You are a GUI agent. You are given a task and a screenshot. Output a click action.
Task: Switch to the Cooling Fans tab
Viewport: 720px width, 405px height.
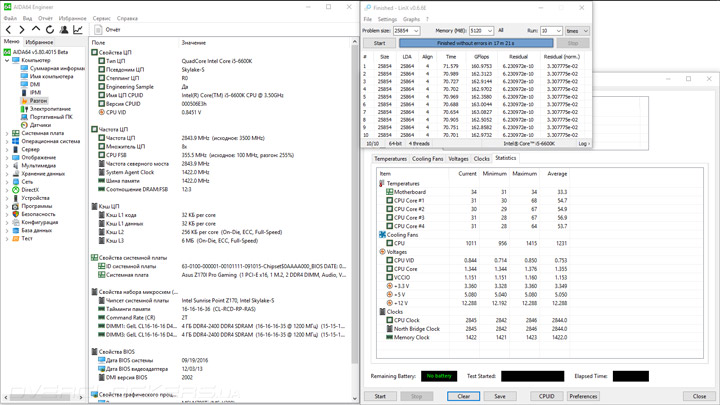(x=427, y=159)
